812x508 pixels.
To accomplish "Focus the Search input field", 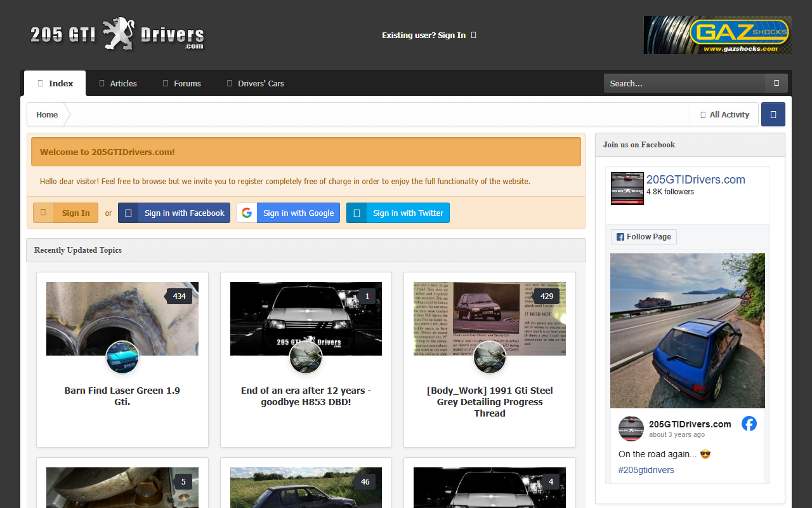I will pos(684,83).
